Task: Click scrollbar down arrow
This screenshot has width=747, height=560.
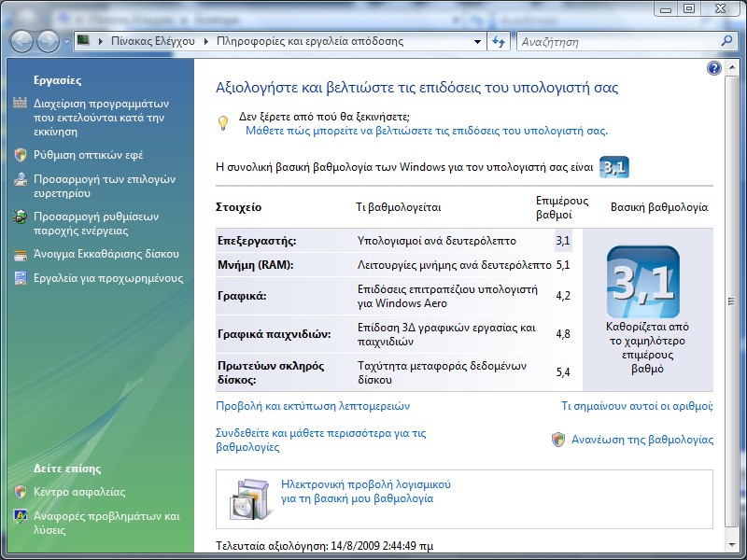Action: click(731, 545)
